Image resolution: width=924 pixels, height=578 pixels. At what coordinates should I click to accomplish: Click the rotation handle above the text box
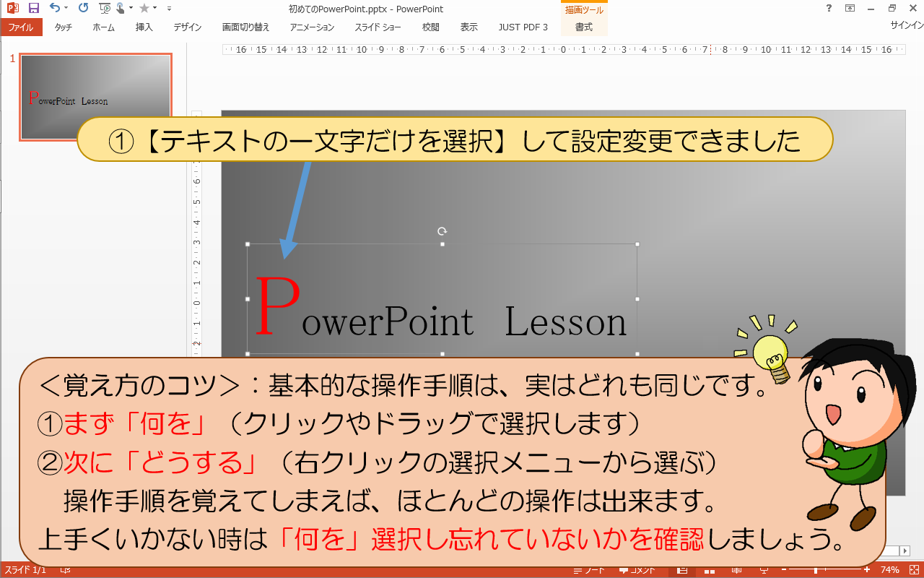(x=443, y=231)
